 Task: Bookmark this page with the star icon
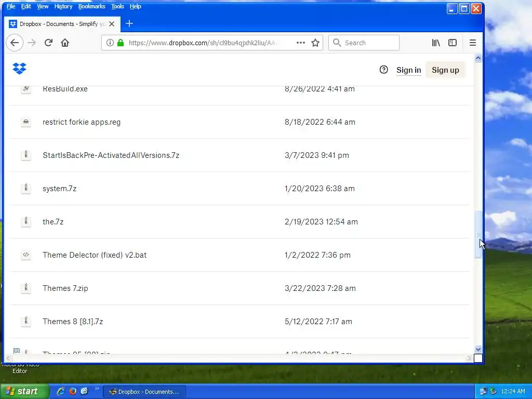click(x=315, y=43)
